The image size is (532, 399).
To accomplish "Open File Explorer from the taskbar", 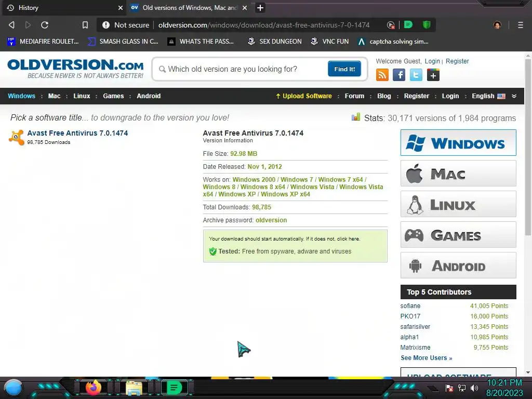I will [134, 388].
